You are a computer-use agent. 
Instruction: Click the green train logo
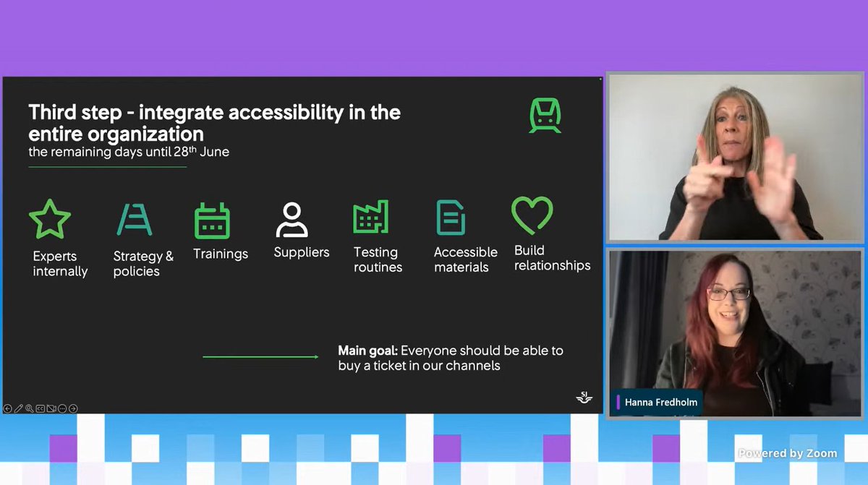coord(544,116)
